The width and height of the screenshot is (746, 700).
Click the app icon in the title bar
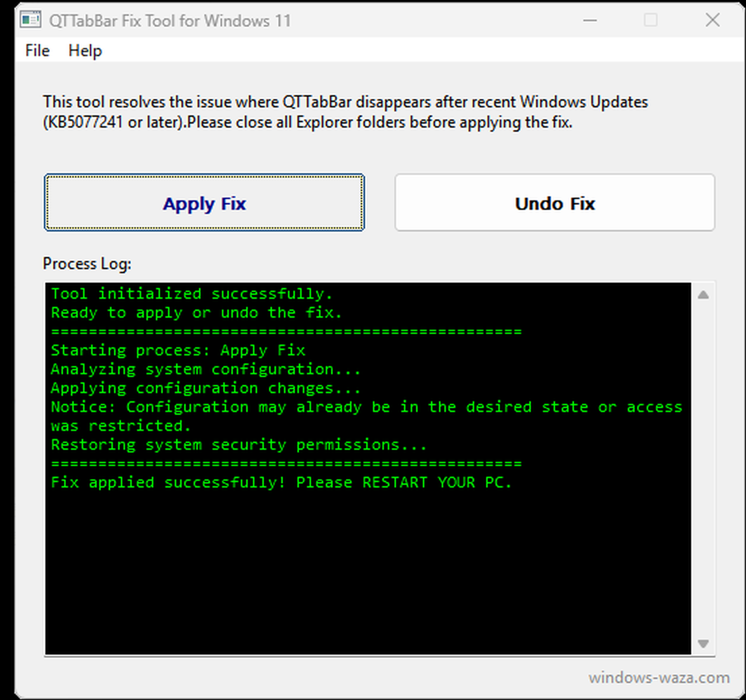[31, 20]
